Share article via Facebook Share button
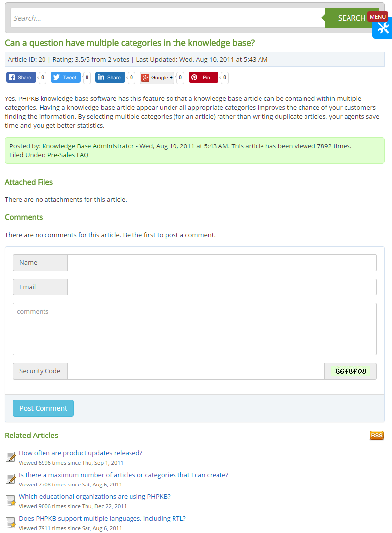Screen dimensions: 392x533 click(19, 77)
